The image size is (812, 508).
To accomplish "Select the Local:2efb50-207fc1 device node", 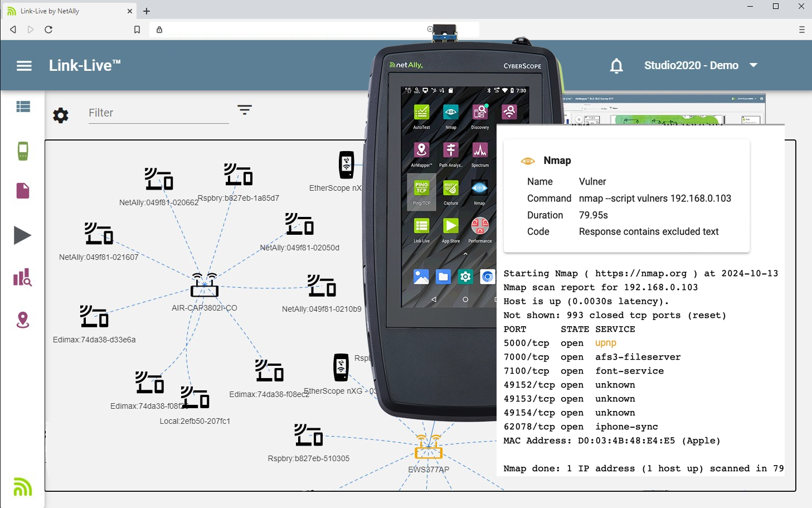I will [195, 398].
